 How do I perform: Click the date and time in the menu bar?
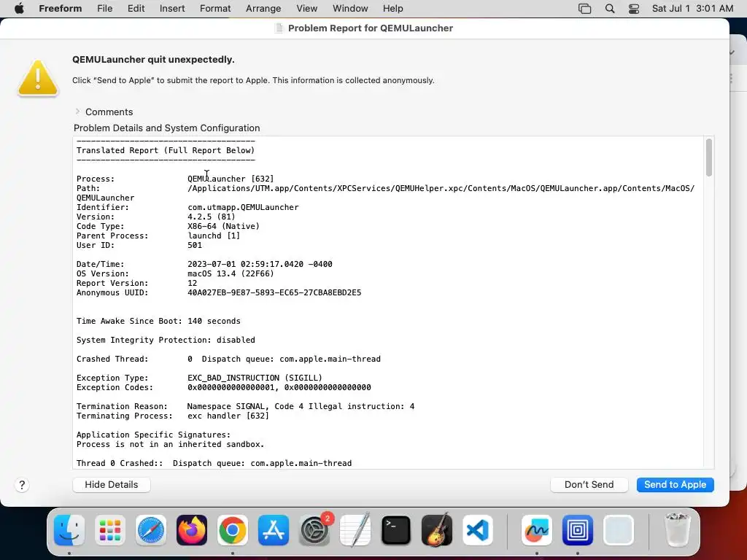click(692, 9)
